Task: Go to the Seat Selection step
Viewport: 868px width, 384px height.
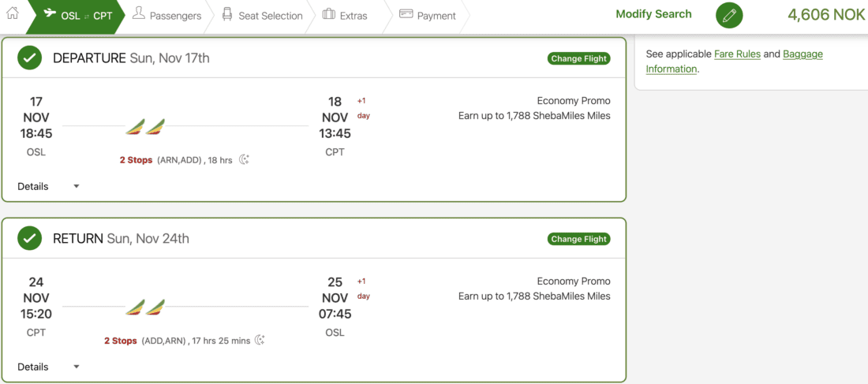Action: pos(271,16)
